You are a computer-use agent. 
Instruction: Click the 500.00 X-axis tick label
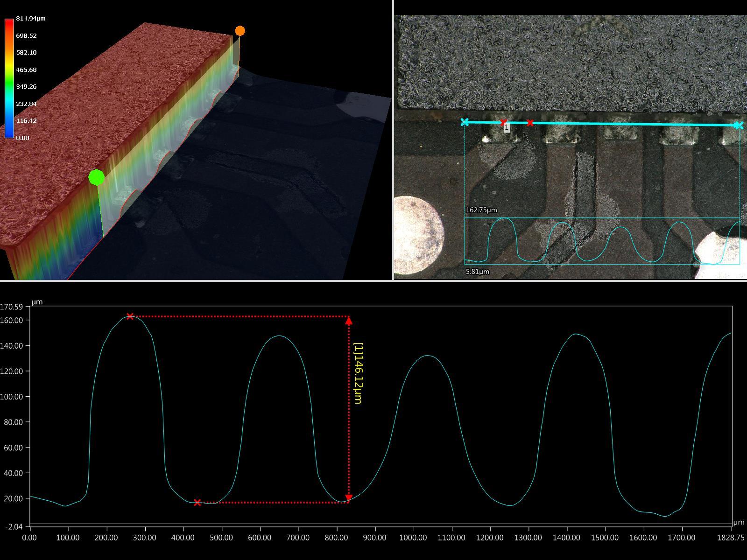click(221, 538)
